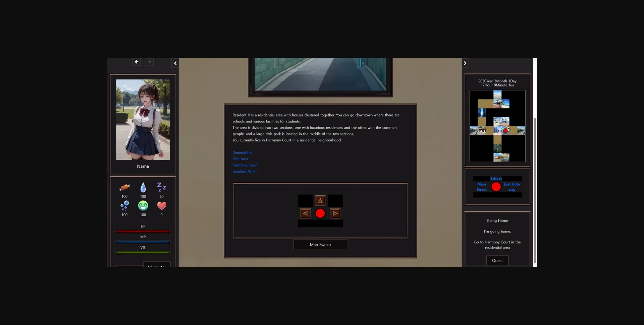The width and height of the screenshot is (644, 325).
Task: Click the Map Switch button
Action: 320,245
